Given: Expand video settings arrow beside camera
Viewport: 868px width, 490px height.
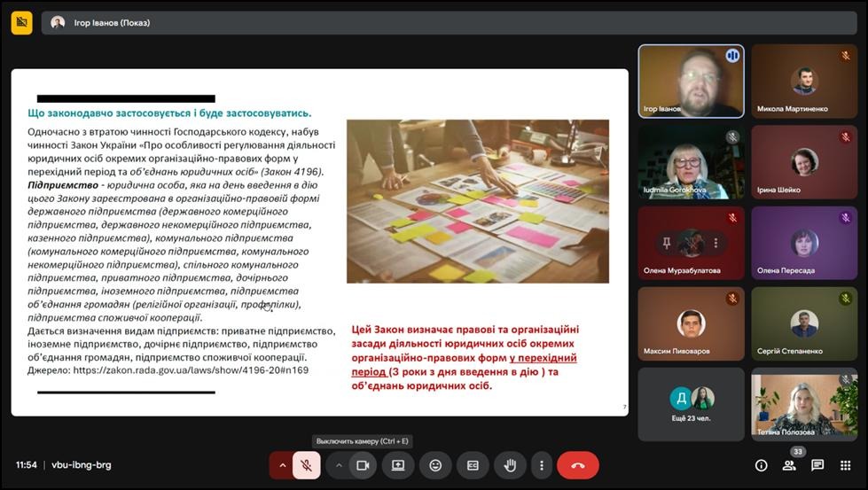Looking at the screenshot, I should (x=339, y=465).
